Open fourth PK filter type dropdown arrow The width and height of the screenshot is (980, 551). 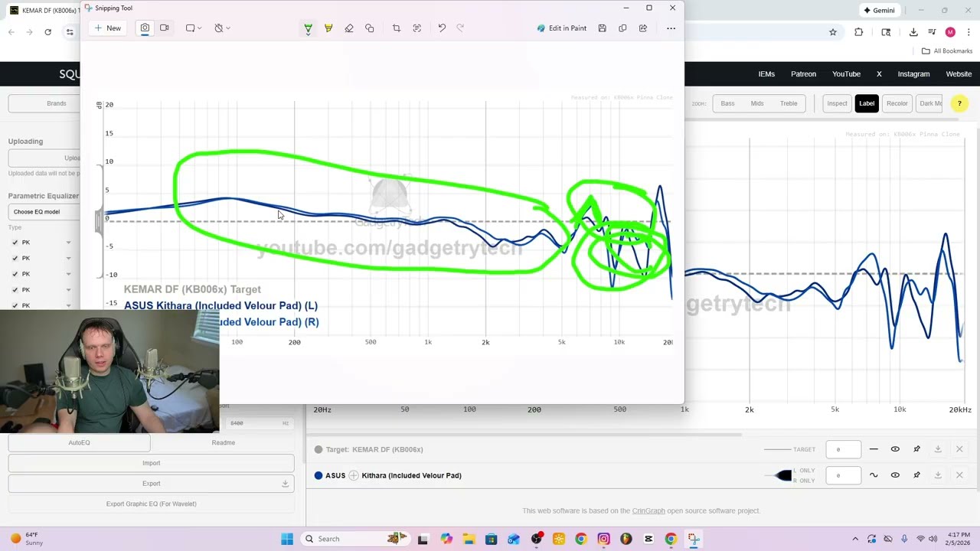[x=68, y=290]
